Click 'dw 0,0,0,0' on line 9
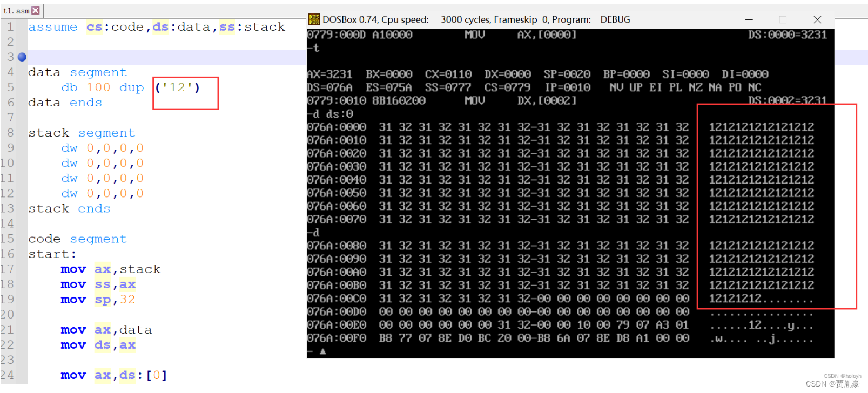 (103, 148)
